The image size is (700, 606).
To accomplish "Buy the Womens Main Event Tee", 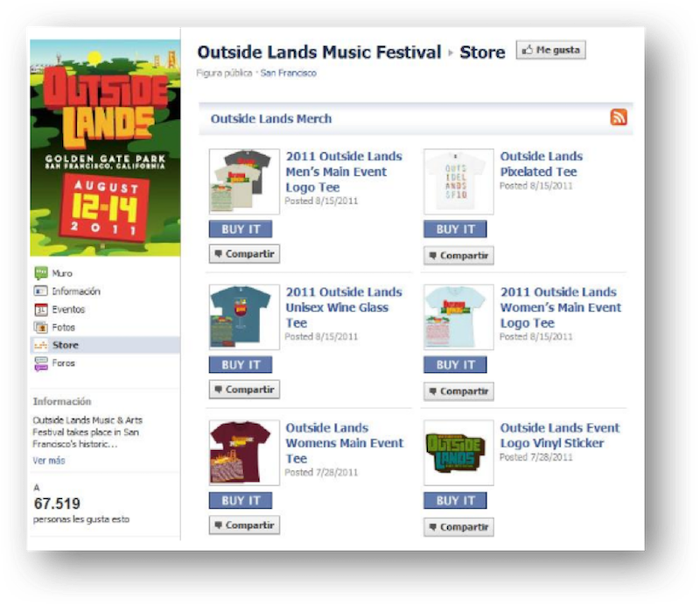I will (241, 501).
